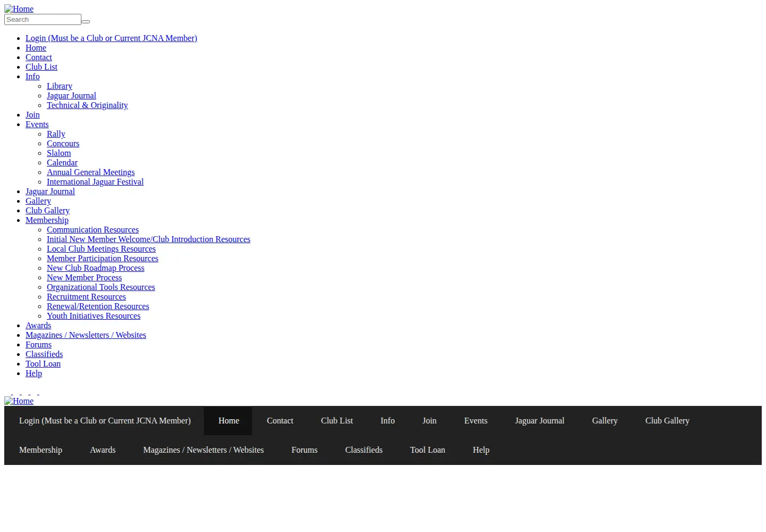Select Classifieds in the dark navigation bar

364,450
